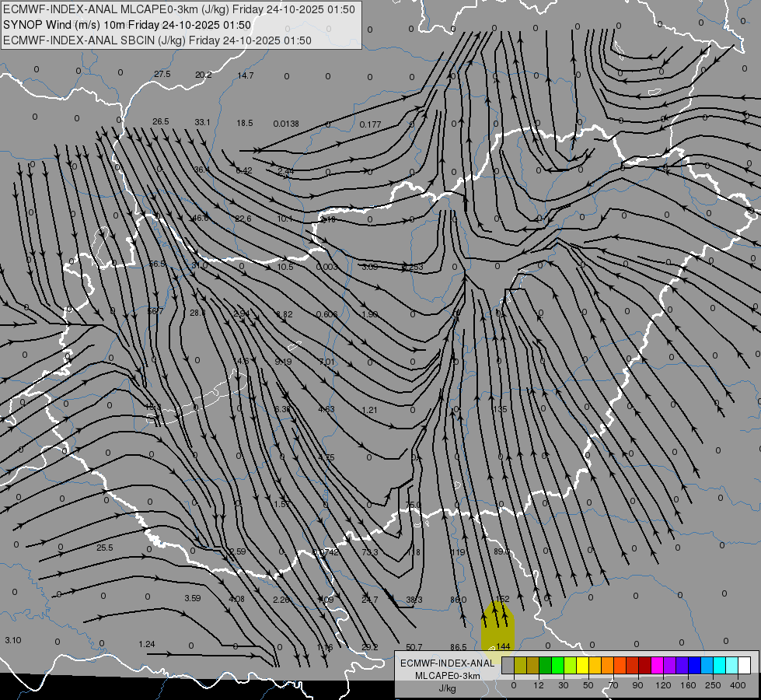Click the legend scale label '12'
The height and width of the screenshot is (700, 761).
tap(538, 685)
